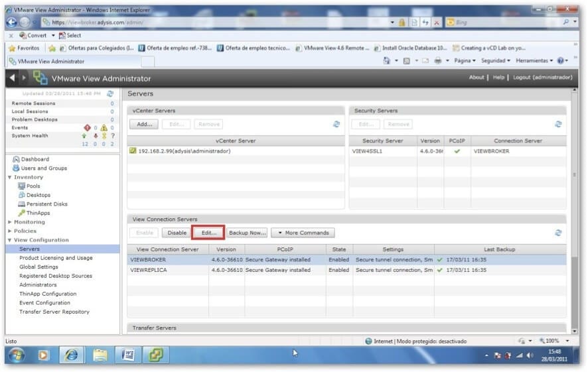Select the VIEWBROKER connection server row

point(346,260)
